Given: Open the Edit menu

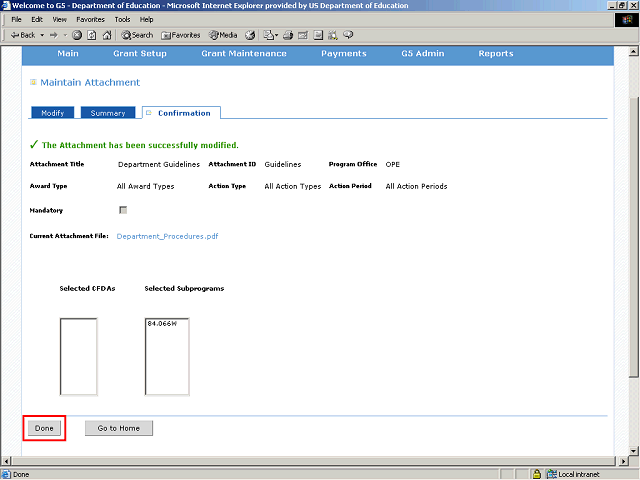Looking at the screenshot, I should click(x=37, y=20).
